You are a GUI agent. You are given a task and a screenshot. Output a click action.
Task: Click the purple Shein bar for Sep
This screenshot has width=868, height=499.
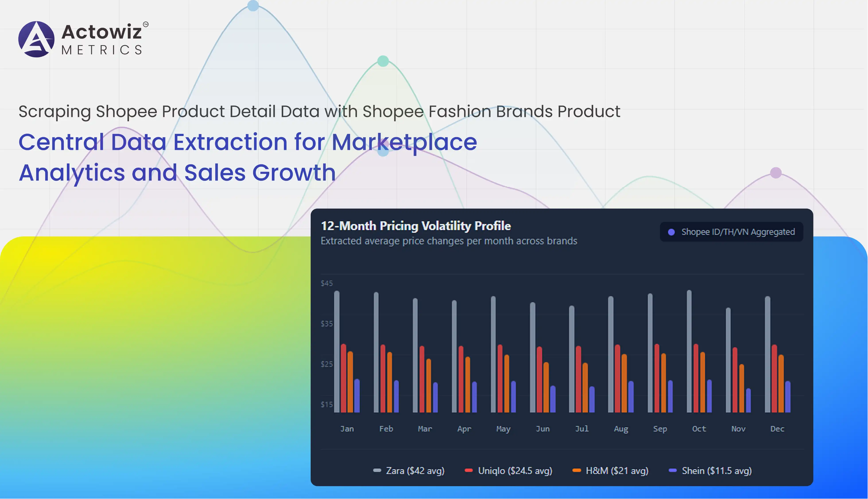click(x=670, y=396)
